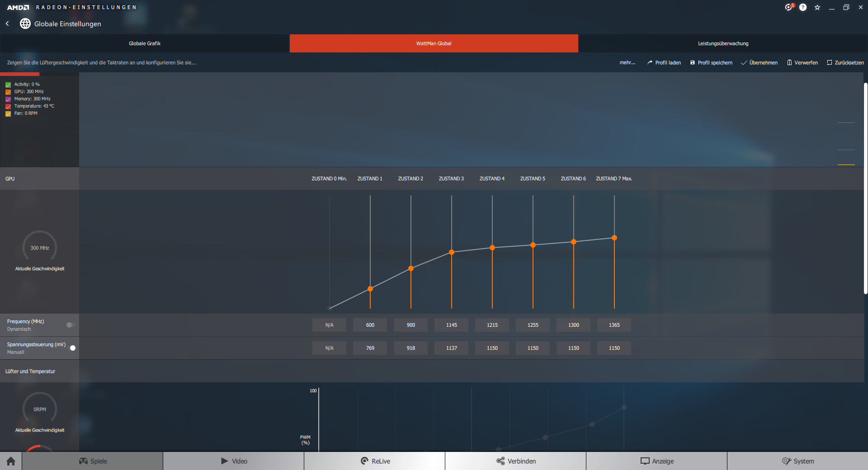
Task: Click the N/A frequency field for Zustand 0
Action: pos(330,325)
